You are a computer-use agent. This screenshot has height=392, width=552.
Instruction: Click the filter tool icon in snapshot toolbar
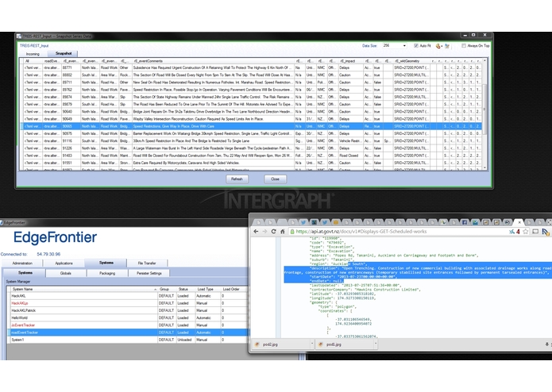click(447, 46)
